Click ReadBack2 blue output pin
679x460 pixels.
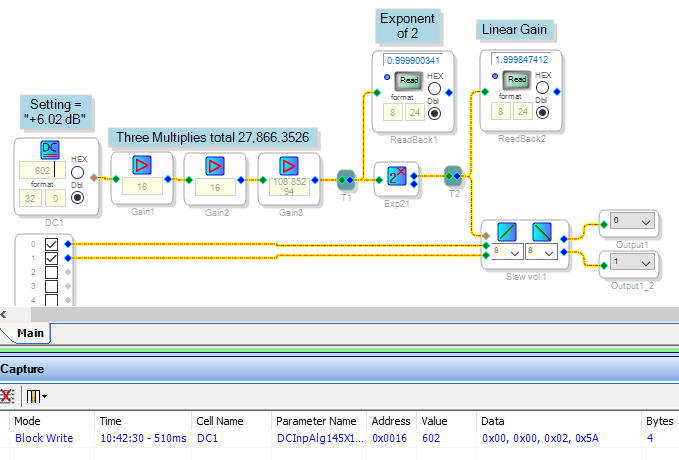coord(557,91)
